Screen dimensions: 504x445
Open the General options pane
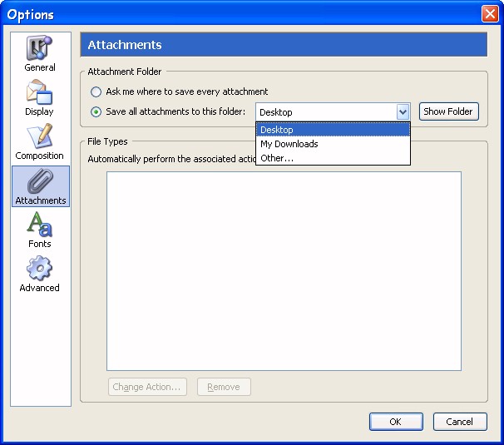click(40, 54)
